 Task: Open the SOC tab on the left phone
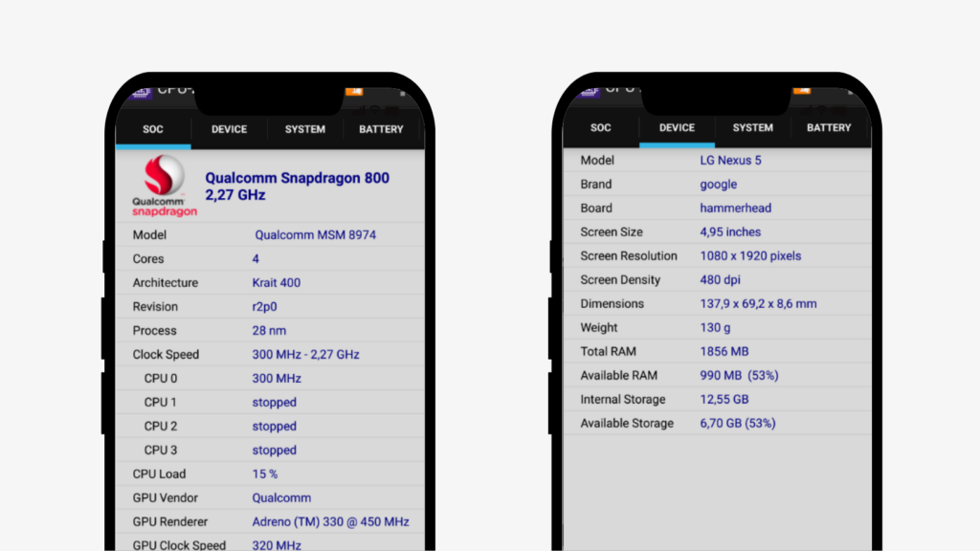[x=153, y=130]
